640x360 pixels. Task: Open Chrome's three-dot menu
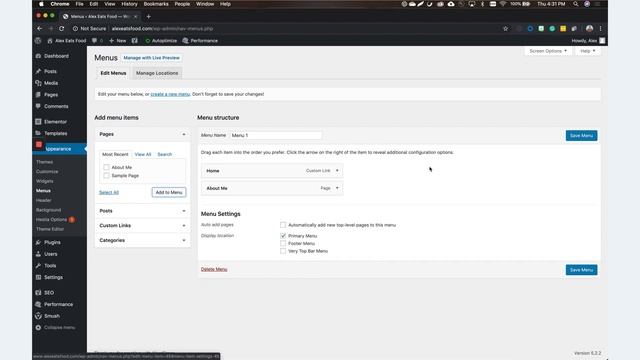(x=600, y=29)
